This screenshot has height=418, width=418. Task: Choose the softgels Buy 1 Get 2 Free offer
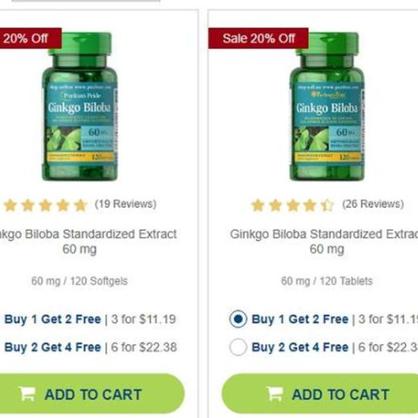[x=90, y=319]
